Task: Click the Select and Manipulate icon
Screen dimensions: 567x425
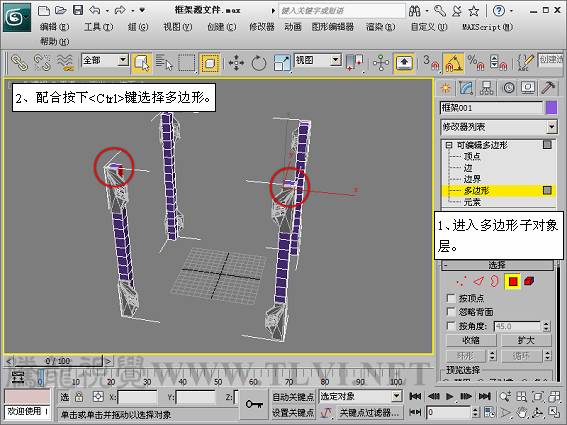Action: pyautogui.click(x=381, y=63)
